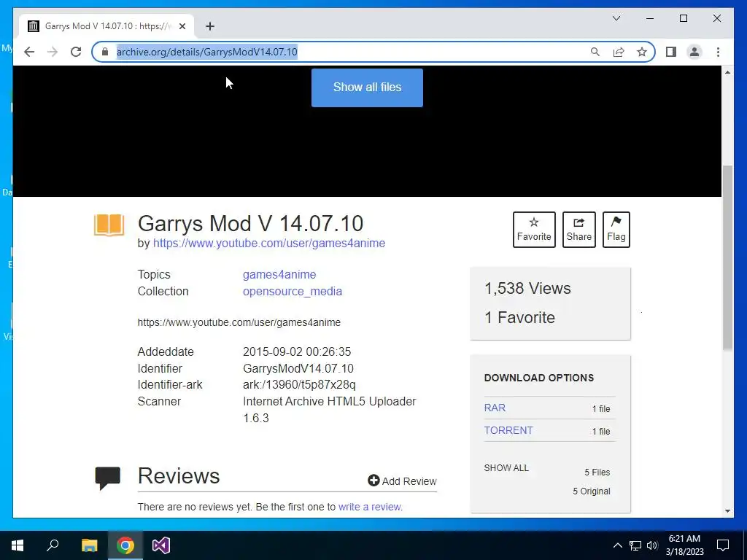Screen dimensions: 747x560
Task: Close the Garrys Mod tab
Action: click(x=182, y=26)
